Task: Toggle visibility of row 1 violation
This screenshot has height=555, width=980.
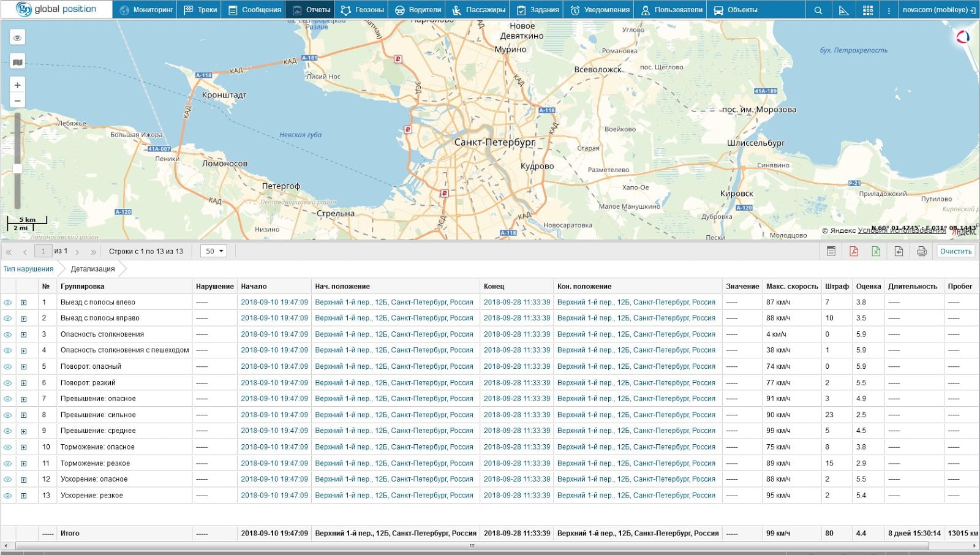Action: [8, 303]
